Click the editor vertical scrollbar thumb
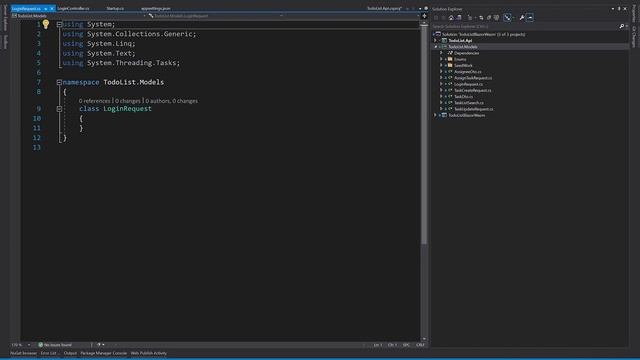 [x=424, y=135]
